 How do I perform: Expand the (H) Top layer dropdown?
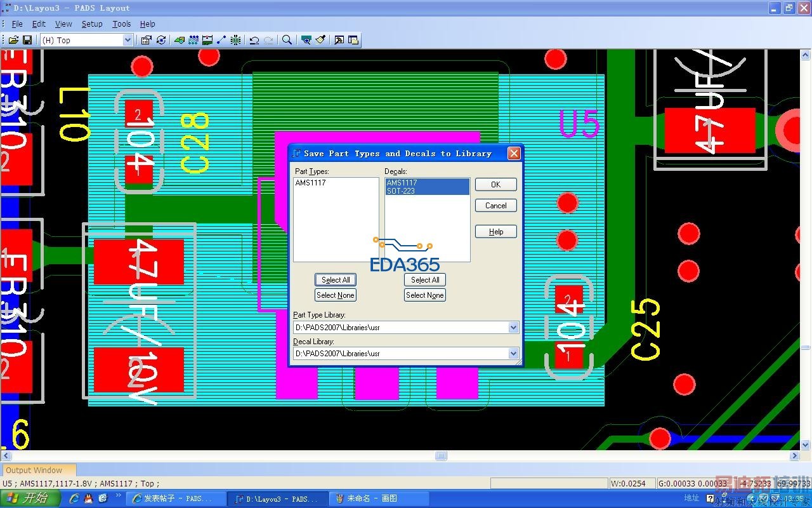pyautogui.click(x=128, y=40)
